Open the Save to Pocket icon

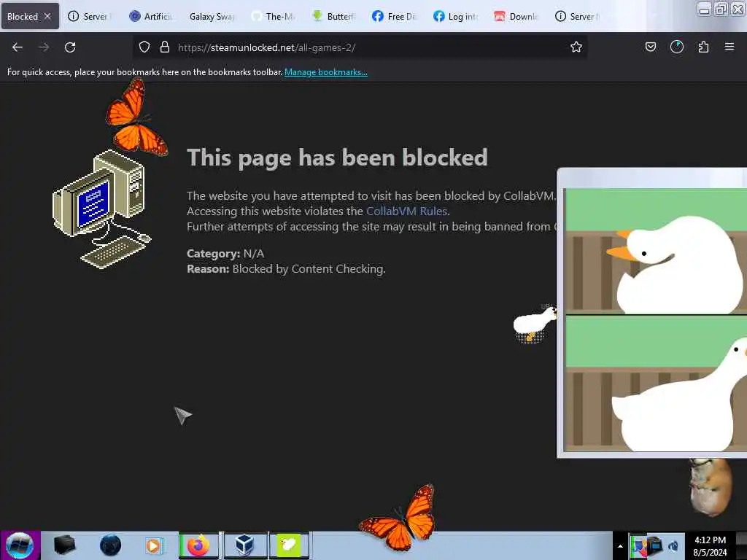pos(650,47)
